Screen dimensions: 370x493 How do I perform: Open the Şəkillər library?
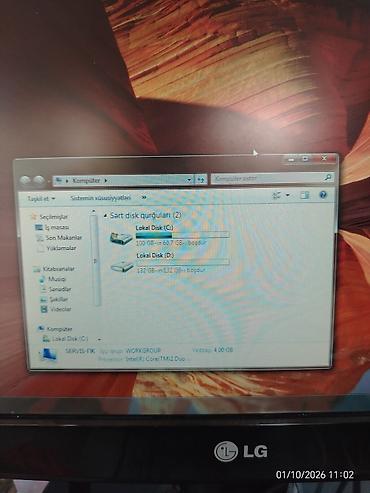[x=59, y=299]
